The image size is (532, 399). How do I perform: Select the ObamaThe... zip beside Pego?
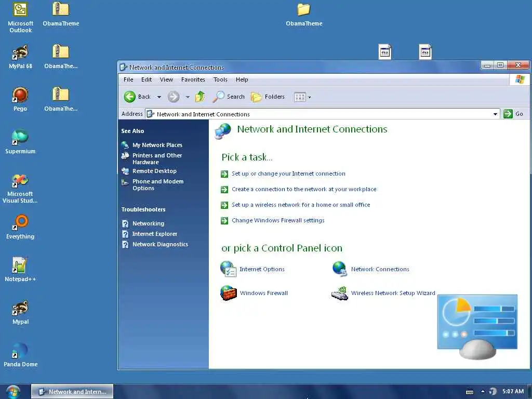pos(61,99)
